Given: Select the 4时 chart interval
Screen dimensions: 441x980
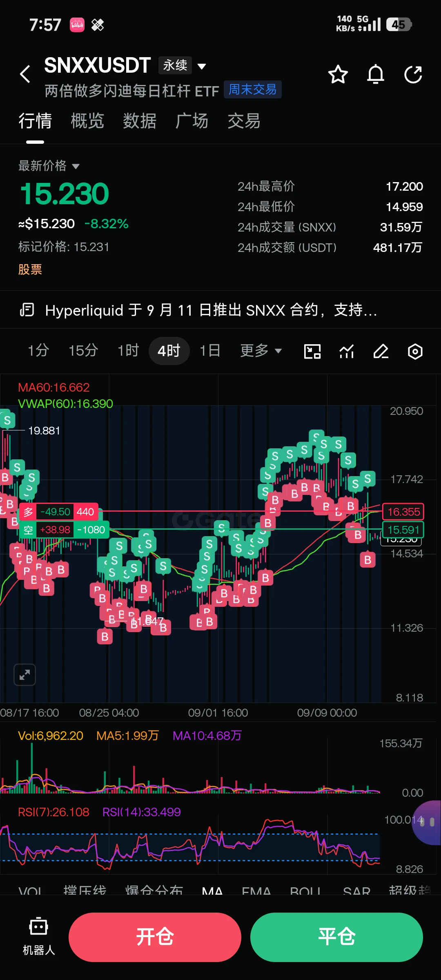Looking at the screenshot, I should pos(169,351).
